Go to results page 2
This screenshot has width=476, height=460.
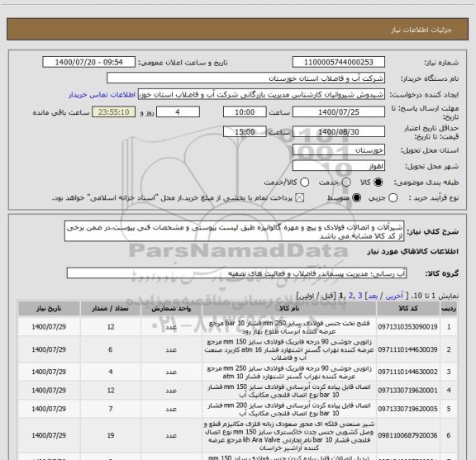[350, 296]
